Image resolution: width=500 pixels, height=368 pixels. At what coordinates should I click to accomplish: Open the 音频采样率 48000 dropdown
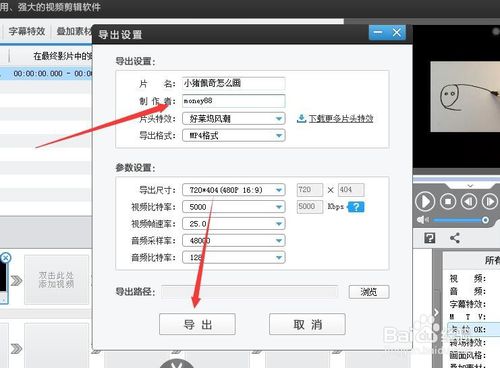coord(233,240)
